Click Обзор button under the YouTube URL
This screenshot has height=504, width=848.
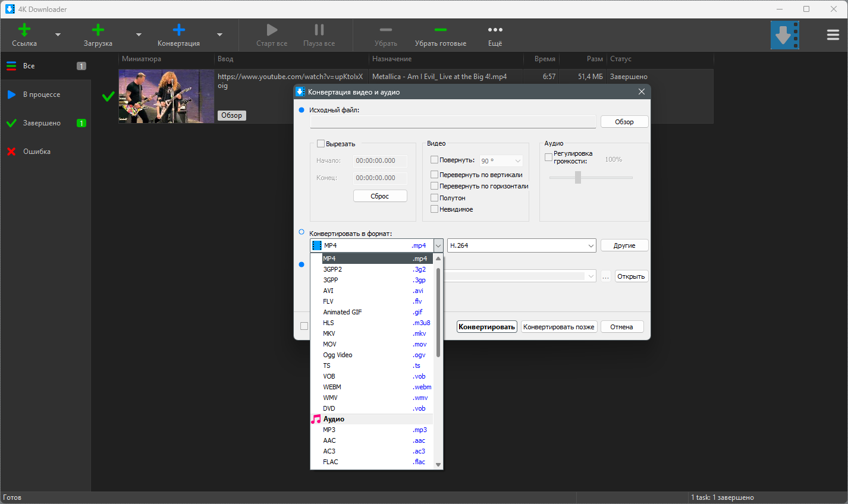[232, 115]
